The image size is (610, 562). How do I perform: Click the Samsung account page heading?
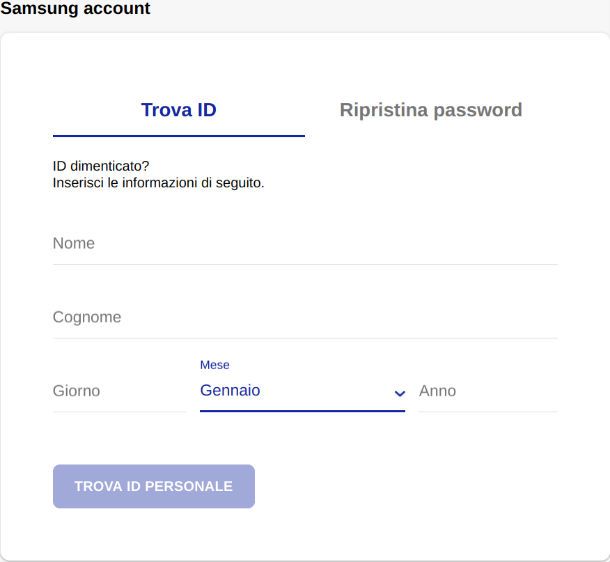[75, 9]
